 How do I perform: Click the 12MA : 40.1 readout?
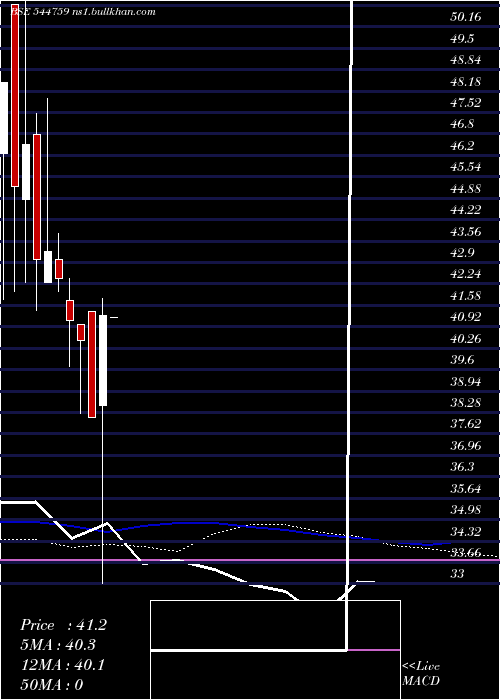pyautogui.click(x=62, y=665)
